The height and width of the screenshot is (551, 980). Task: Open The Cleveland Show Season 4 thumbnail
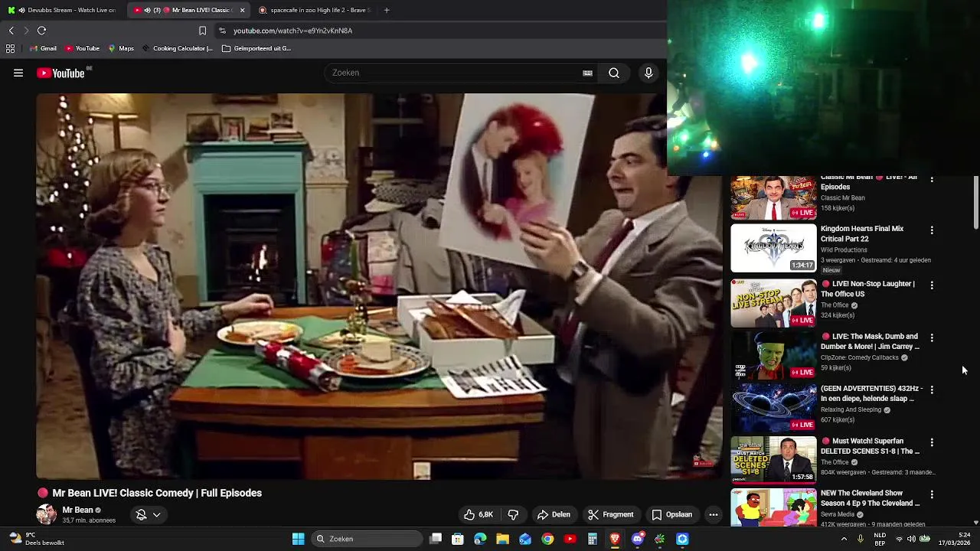(773, 508)
